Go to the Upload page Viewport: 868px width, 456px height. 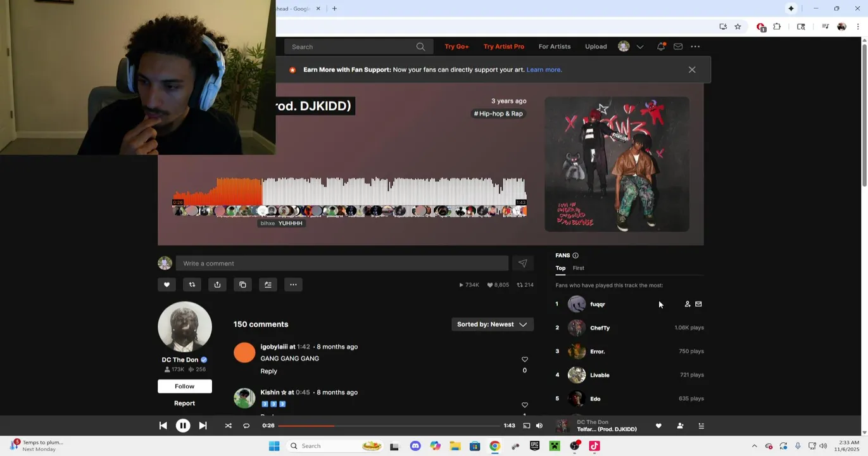coord(596,46)
